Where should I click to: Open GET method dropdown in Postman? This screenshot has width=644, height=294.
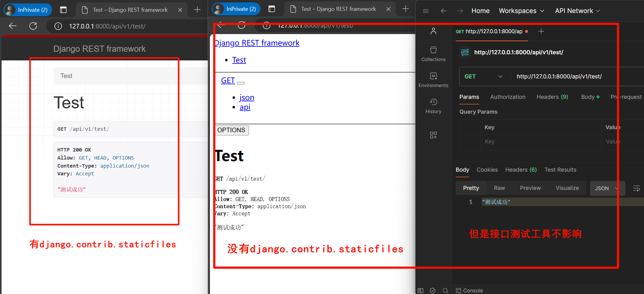(483, 77)
